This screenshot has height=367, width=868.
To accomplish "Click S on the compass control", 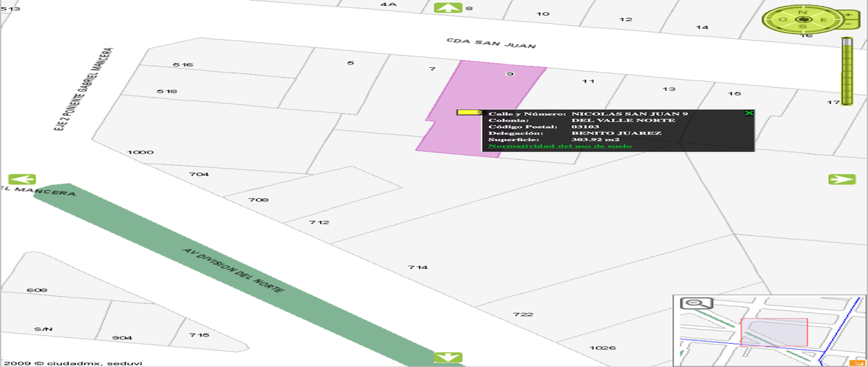I will coord(802,26).
